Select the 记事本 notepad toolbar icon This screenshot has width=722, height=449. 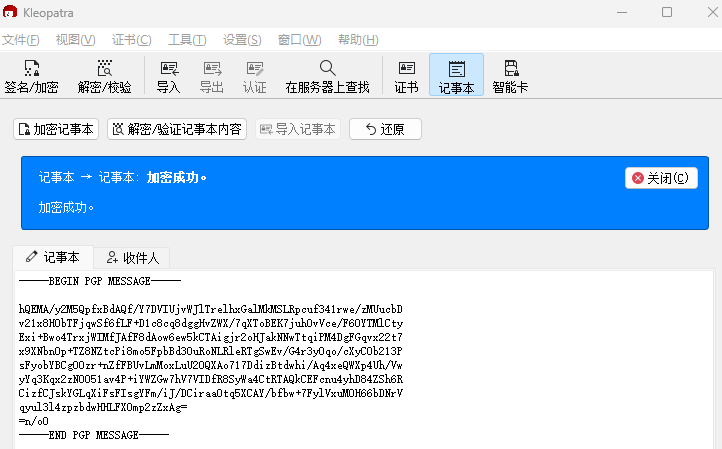(456, 75)
